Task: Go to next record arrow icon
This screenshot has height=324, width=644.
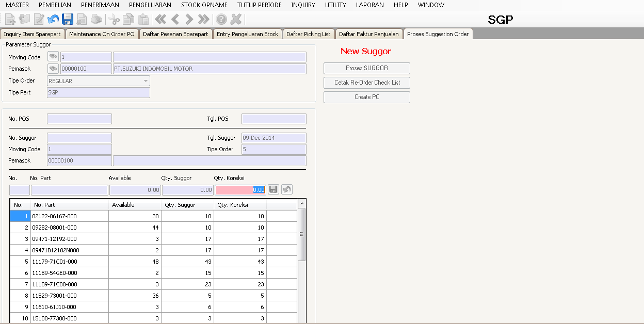Action: coord(189,20)
